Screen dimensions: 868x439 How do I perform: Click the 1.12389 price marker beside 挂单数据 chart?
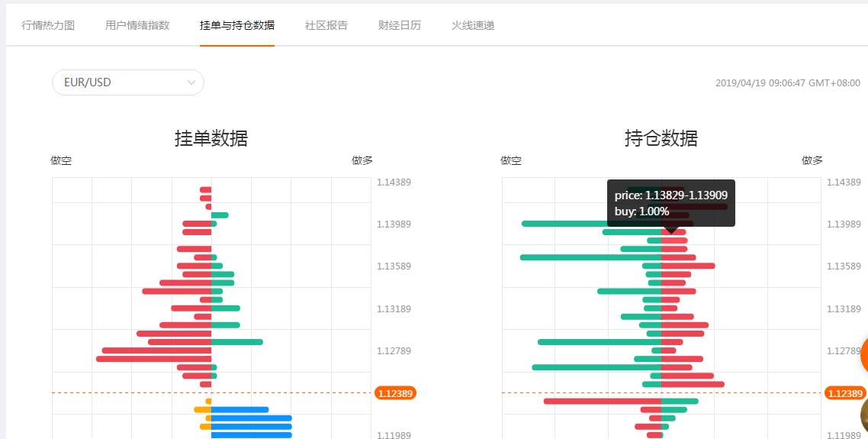(x=395, y=393)
